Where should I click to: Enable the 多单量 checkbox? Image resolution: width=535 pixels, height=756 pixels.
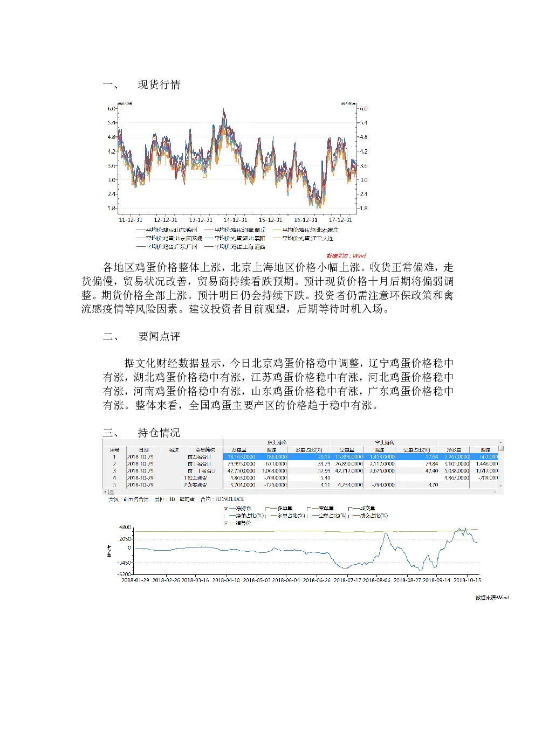[267, 508]
